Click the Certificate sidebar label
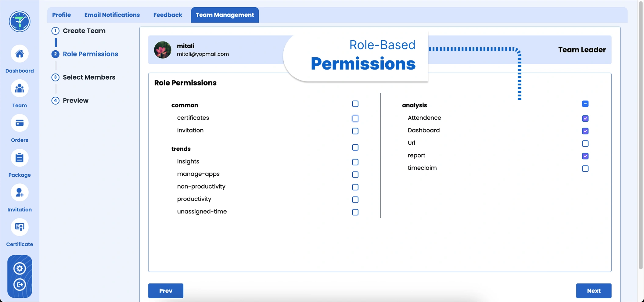Screen dimensions: 644x302 (20, 244)
